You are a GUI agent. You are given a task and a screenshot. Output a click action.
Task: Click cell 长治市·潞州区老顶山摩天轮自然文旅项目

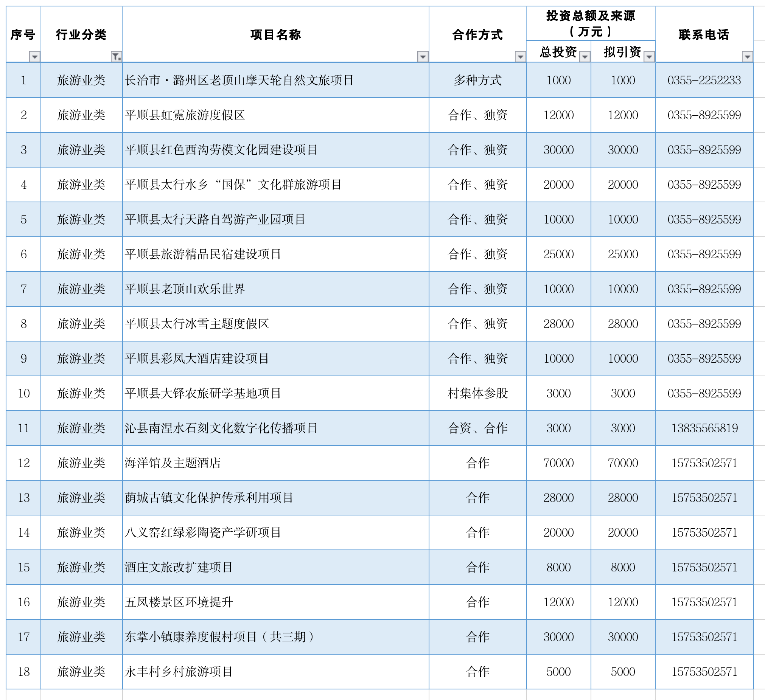(239, 80)
